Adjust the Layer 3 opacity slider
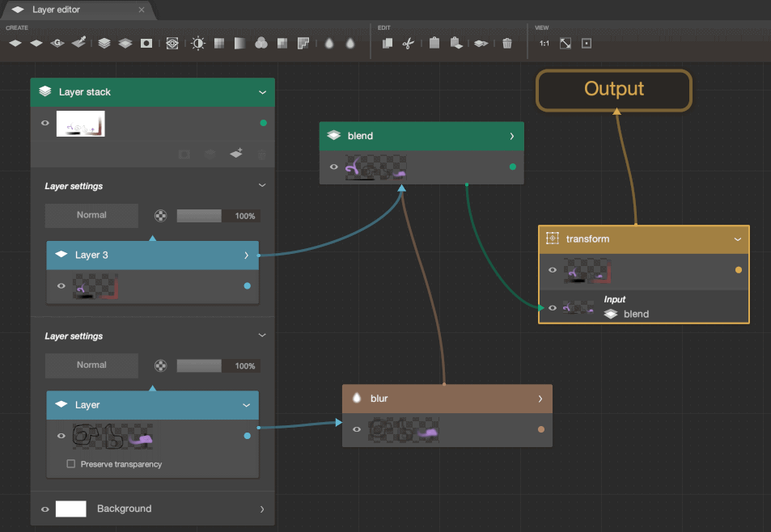Screen dimensions: 771x532 pos(199,216)
